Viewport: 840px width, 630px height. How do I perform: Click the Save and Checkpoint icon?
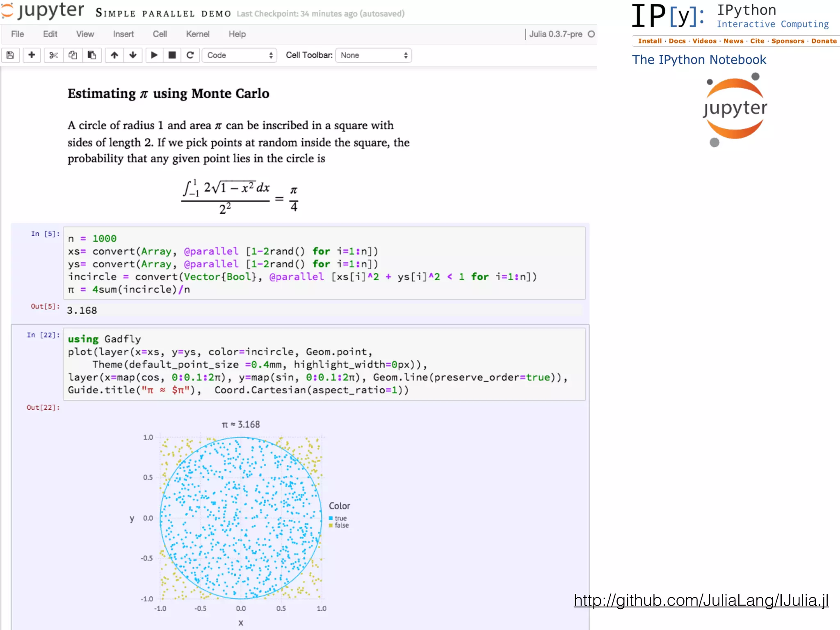pos(10,55)
